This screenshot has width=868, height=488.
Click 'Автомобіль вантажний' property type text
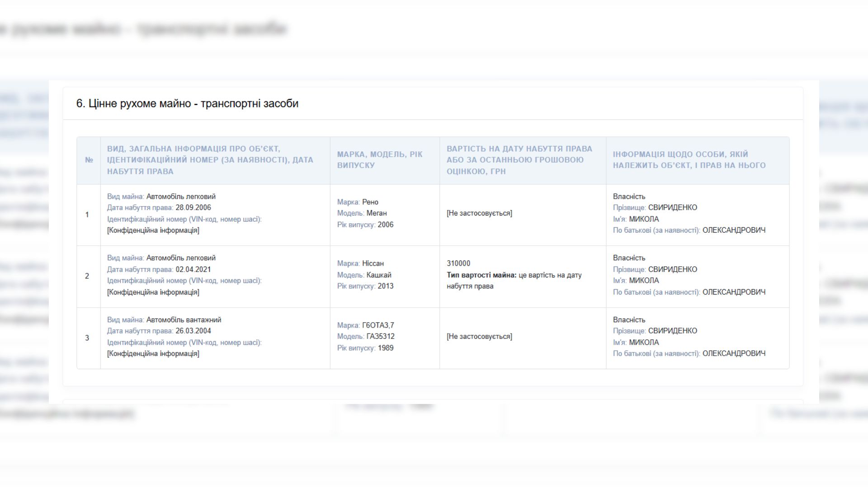coord(184,320)
